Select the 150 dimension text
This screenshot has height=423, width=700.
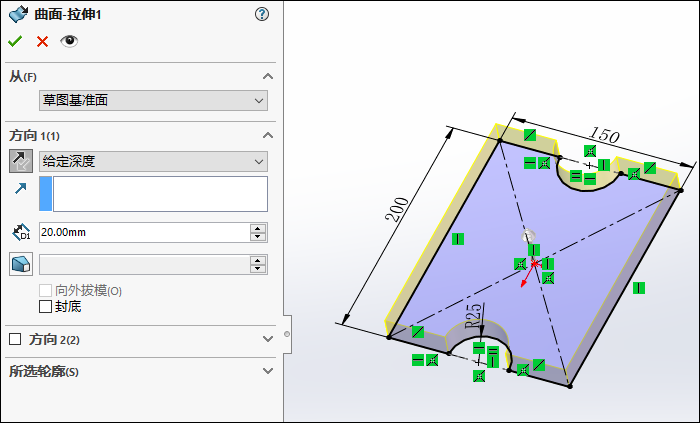point(604,134)
